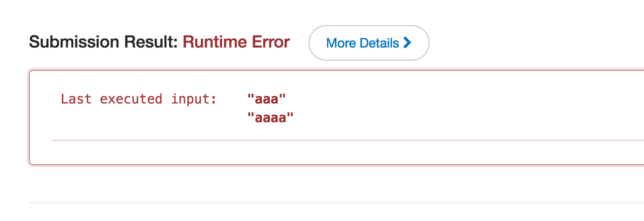The width and height of the screenshot is (644, 221).
Task: Click the gray separator line below error box
Action: [336, 203]
